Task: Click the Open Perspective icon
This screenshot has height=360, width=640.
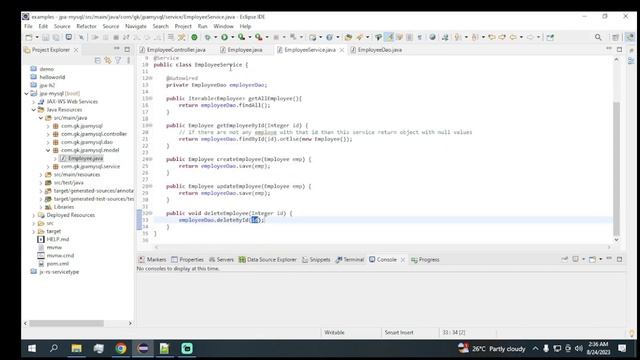Action: point(615,37)
